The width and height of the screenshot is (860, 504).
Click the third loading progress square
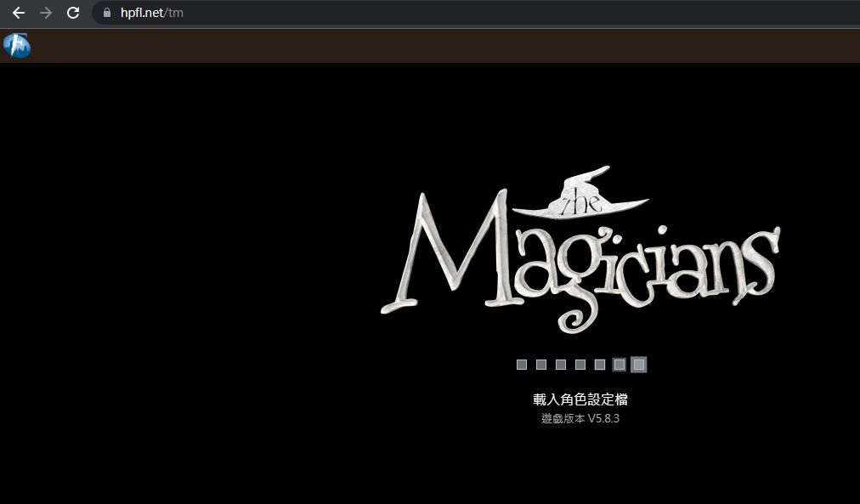point(561,365)
